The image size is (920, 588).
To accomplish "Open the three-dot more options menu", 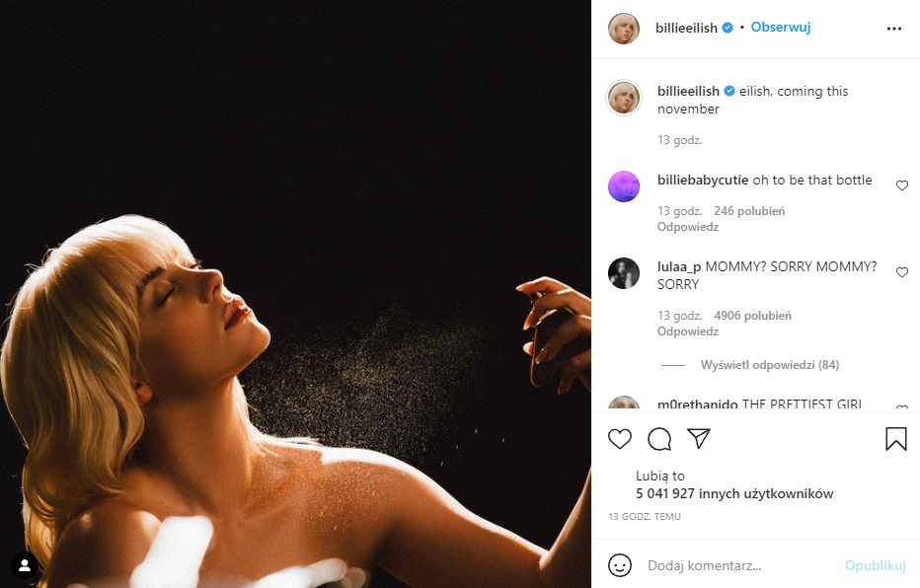I will pos(894,29).
